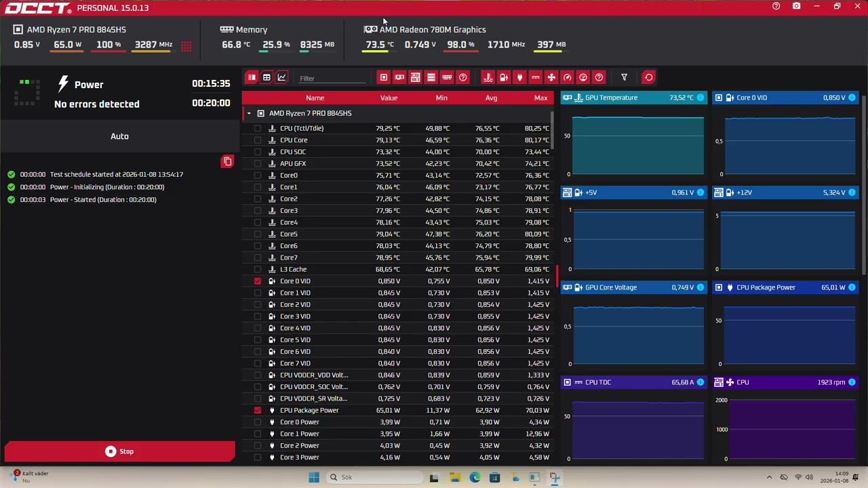The image size is (868, 488).
Task: Check the L3 Cache row checkbox
Action: 258,269
